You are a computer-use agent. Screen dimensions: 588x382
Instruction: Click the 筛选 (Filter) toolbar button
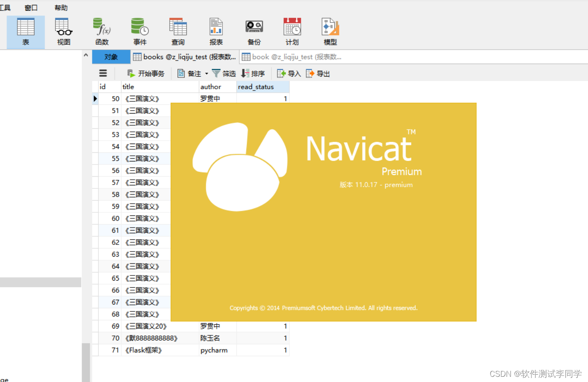[224, 74]
